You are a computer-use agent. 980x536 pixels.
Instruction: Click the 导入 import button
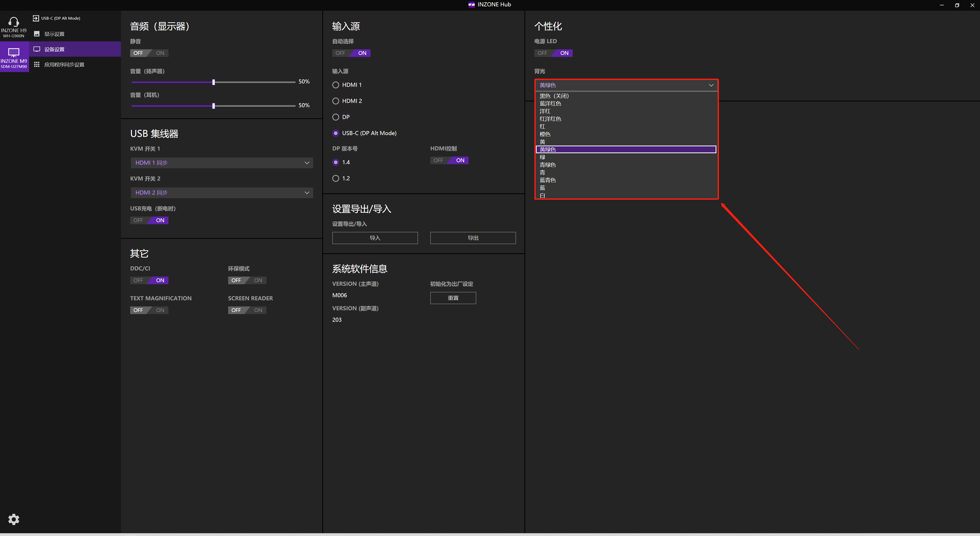tap(375, 238)
